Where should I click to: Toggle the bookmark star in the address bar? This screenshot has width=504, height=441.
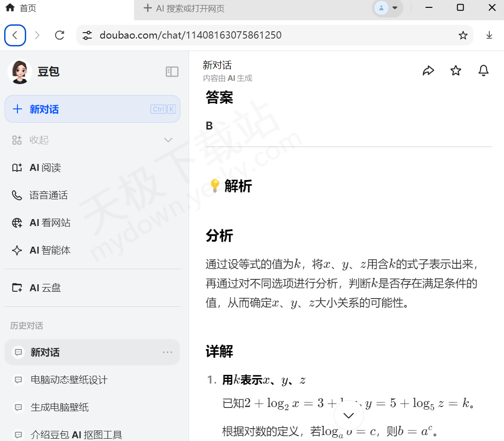463,35
